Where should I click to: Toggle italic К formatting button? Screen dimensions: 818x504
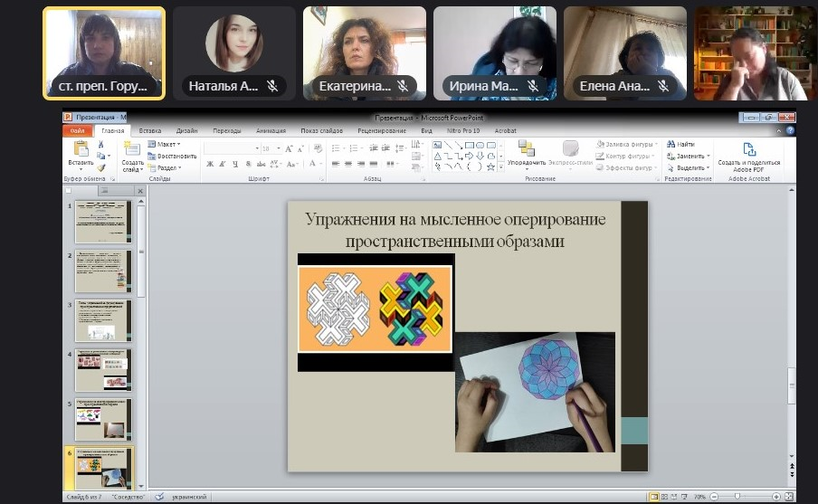tap(223, 164)
